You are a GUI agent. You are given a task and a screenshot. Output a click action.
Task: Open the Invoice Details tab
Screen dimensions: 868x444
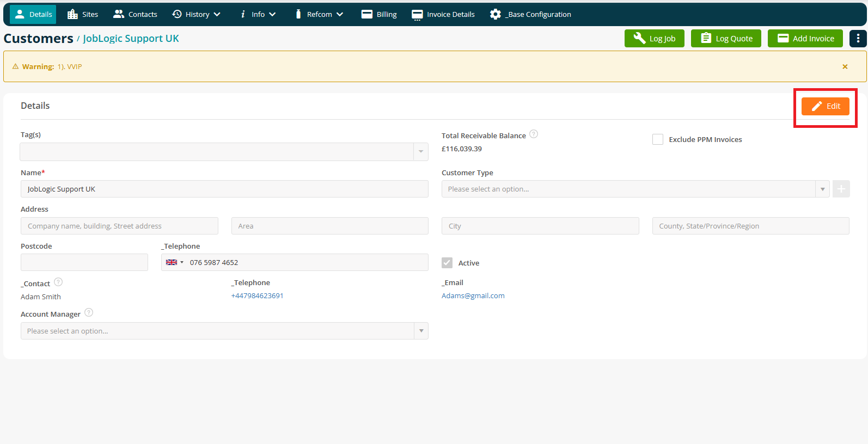click(x=443, y=14)
